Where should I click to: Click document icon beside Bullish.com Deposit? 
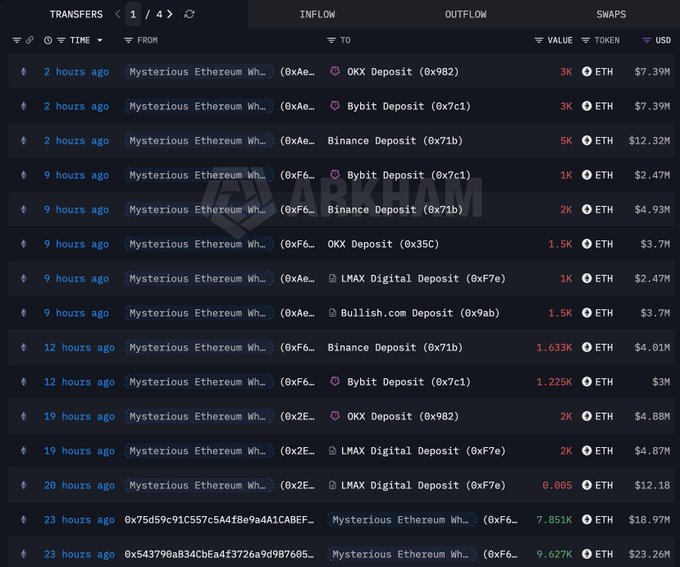tap(332, 313)
